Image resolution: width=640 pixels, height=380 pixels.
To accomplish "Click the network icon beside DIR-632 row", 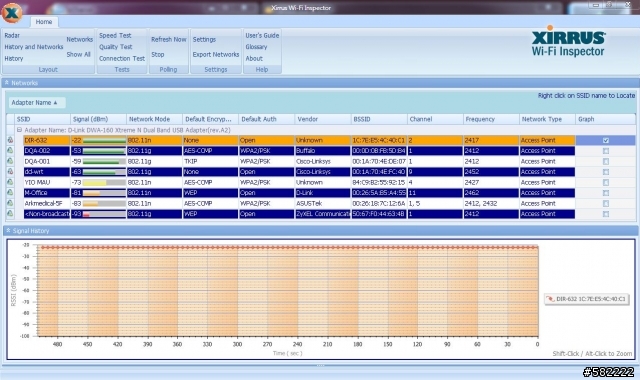I will (10, 140).
